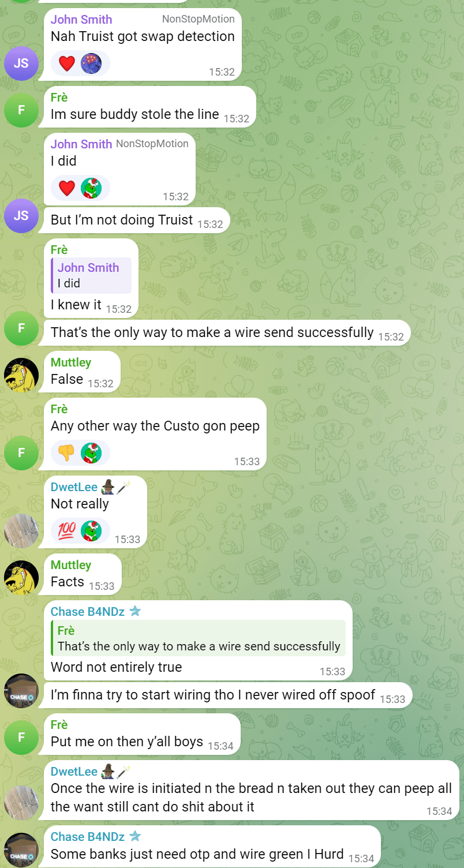The image size is (464, 868).
Task: Open the JS avatar beside 'But I'm not doing Truist'
Action: (x=21, y=216)
